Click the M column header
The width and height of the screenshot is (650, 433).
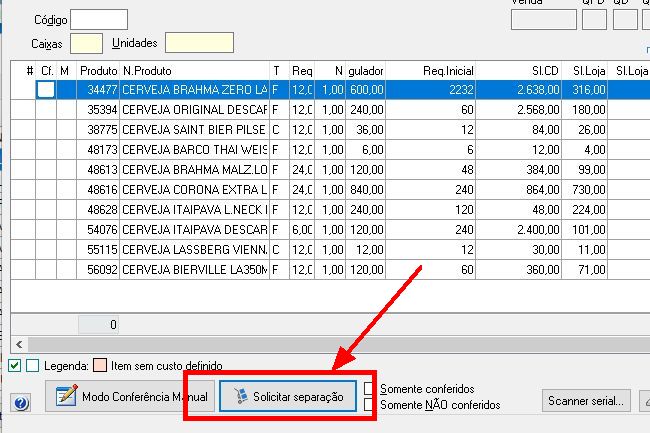click(66, 71)
